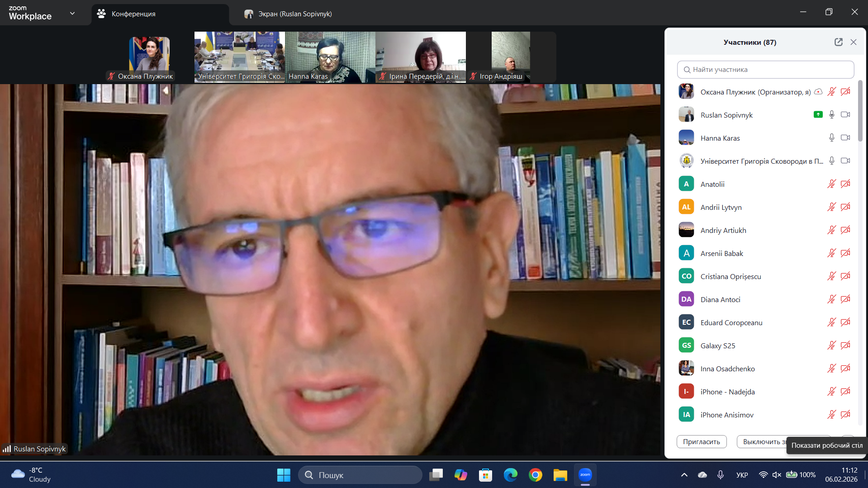Open Task View on the taskbar
This screenshot has width=868, height=488.
436,475
